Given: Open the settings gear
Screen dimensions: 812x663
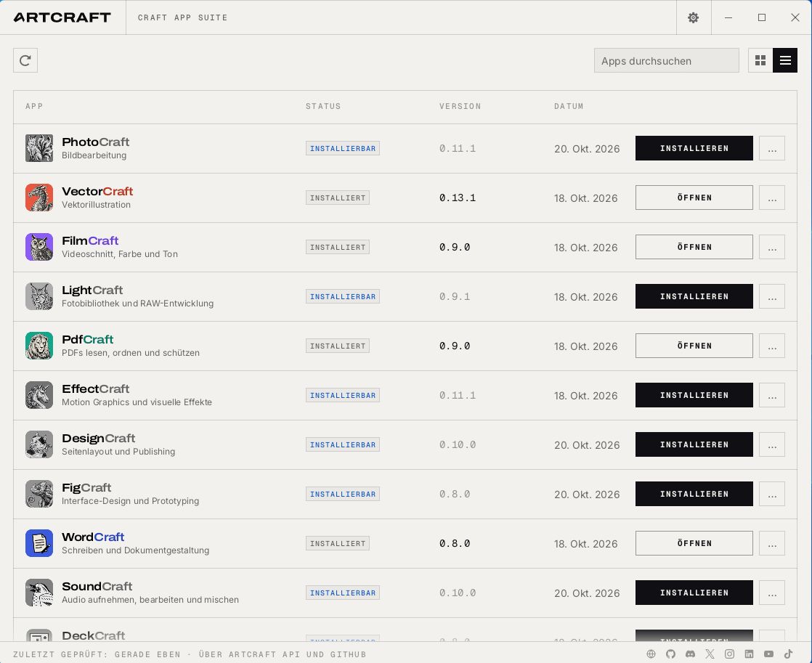Looking at the screenshot, I should [x=694, y=17].
